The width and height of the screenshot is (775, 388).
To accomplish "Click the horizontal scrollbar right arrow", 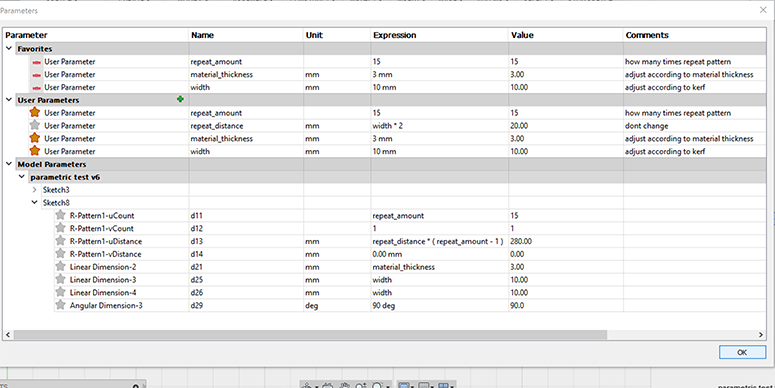I will pyautogui.click(x=761, y=335).
